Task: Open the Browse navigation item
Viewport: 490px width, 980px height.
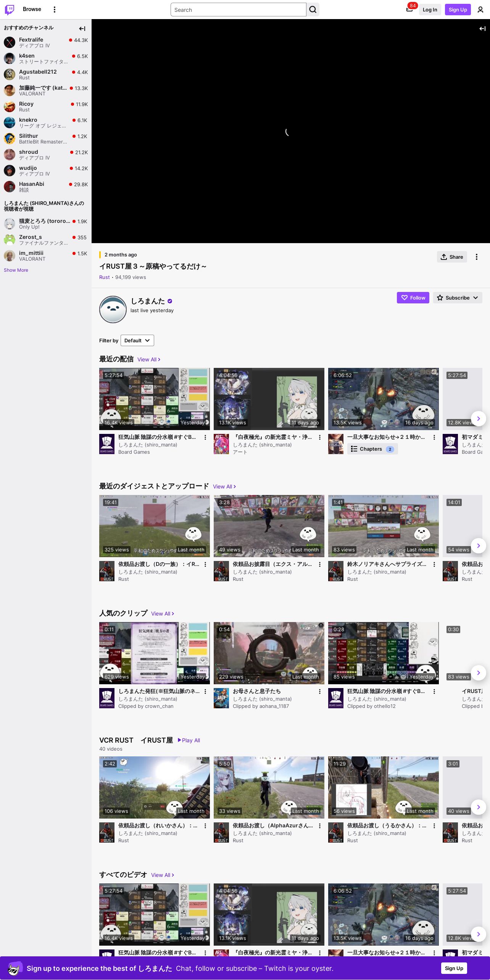Action: pos(32,9)
